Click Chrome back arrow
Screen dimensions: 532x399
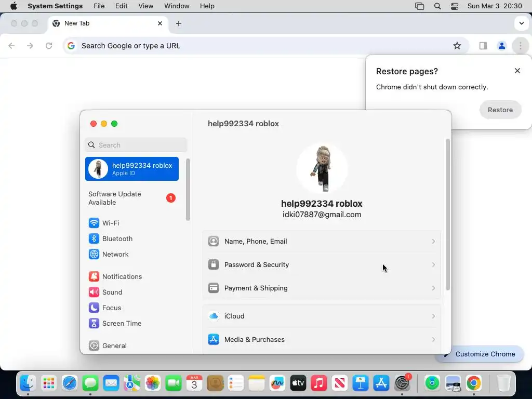click(x=11, y=46)
